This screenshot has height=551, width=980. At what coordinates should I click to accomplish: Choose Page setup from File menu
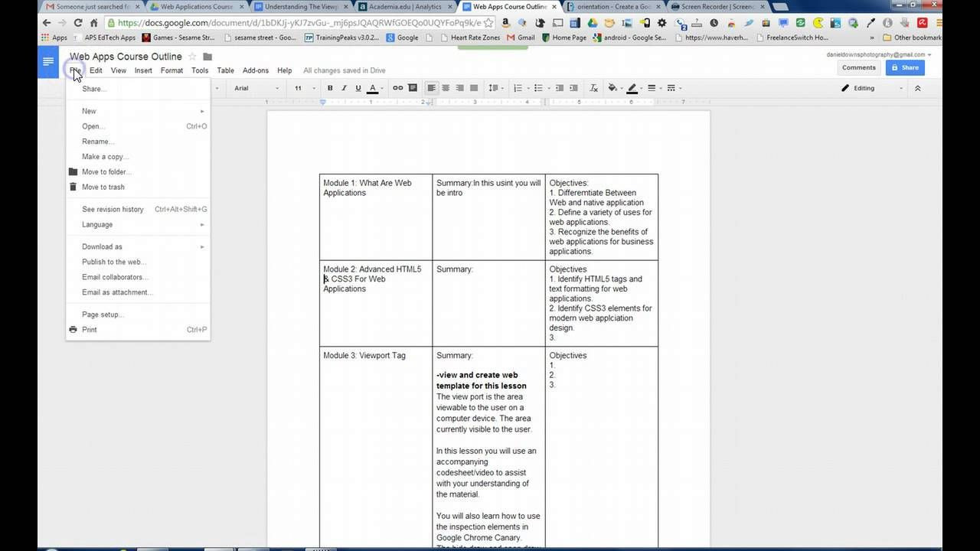[x=138, y=315]
